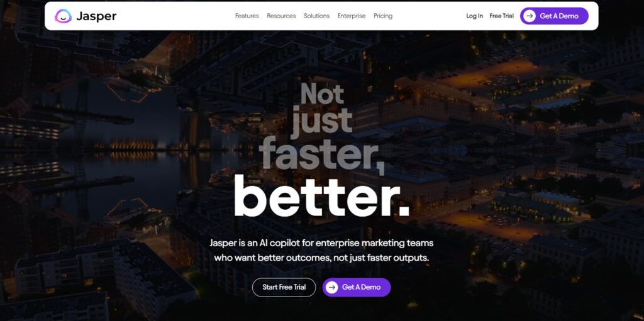
Task: Click the faded word "faster," in headline
Action: pos(321,153)
